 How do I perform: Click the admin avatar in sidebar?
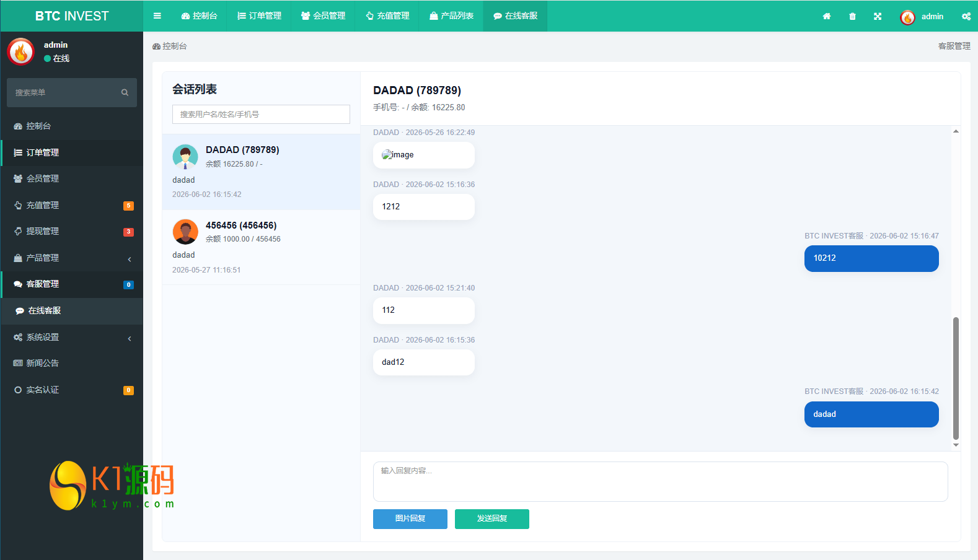(20, 51)
